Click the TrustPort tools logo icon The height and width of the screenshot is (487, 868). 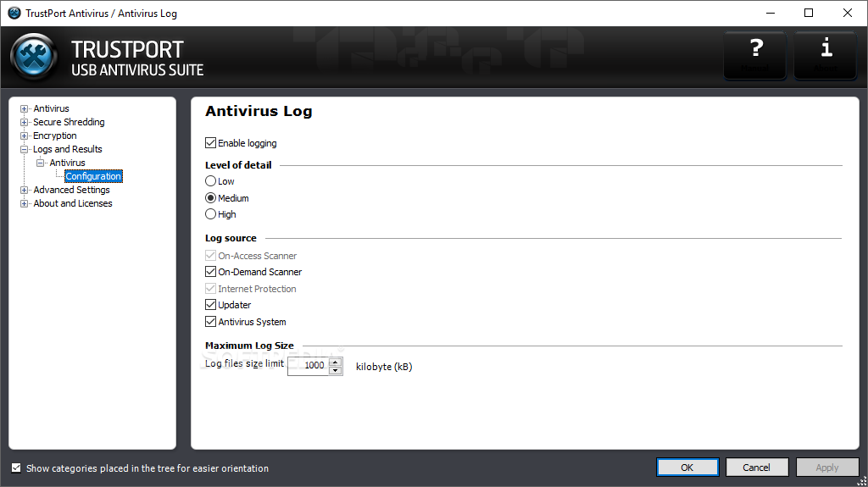(34, 57)
